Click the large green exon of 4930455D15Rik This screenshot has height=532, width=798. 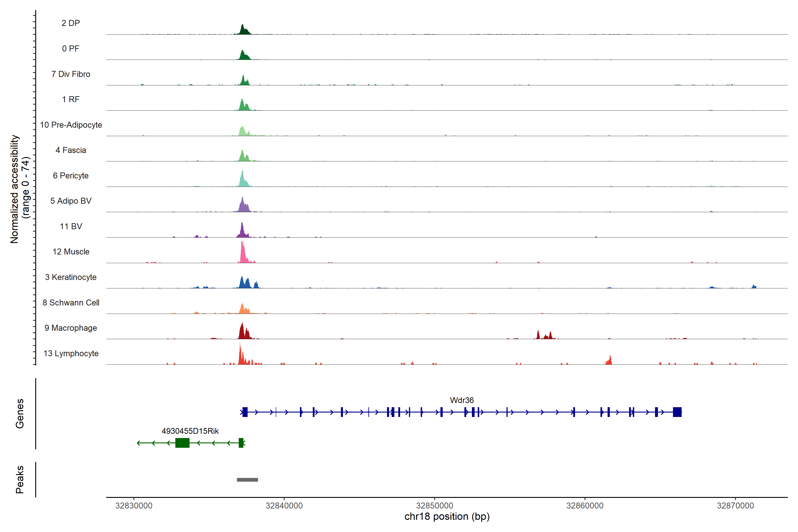coord(182,443)
